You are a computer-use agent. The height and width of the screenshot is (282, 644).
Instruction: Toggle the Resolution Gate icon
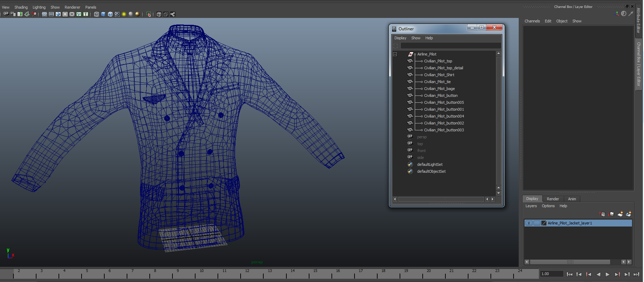coord(58,14)
